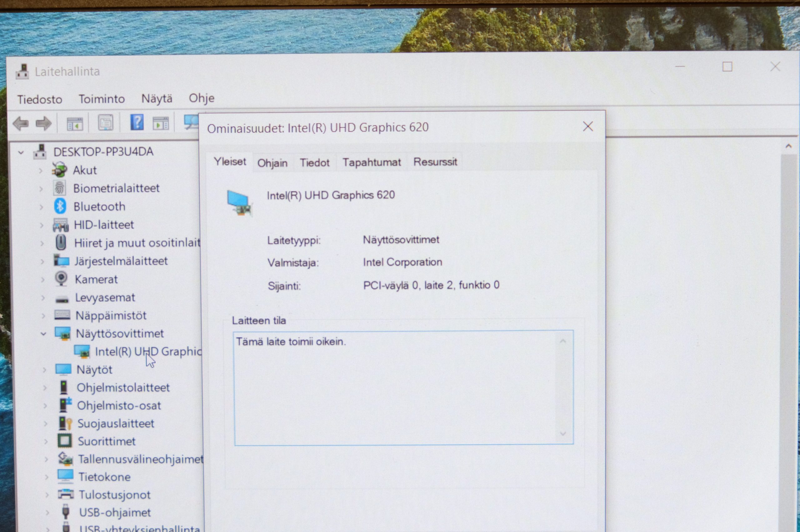Click the status box scroll up arrow

coord(563,341)
